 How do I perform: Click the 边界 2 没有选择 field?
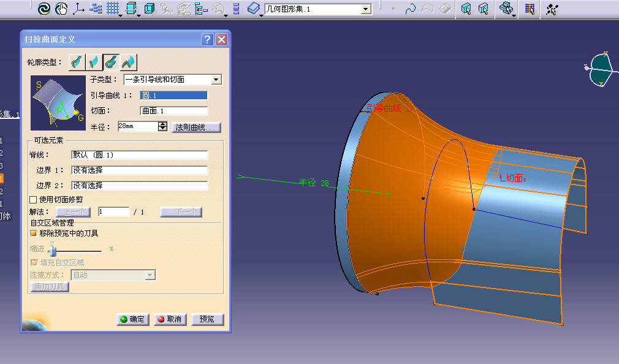pos(139,186)
